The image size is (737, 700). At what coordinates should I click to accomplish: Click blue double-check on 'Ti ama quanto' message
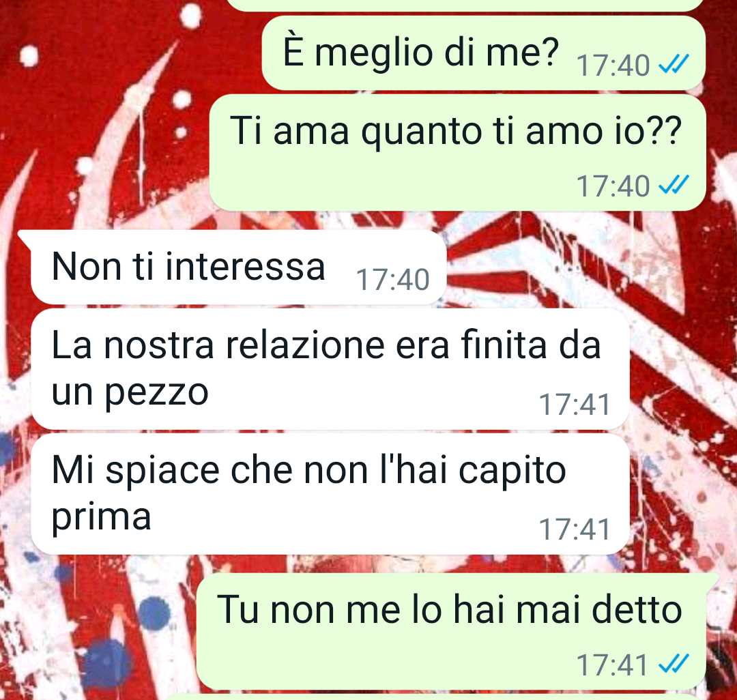[673, 185]
